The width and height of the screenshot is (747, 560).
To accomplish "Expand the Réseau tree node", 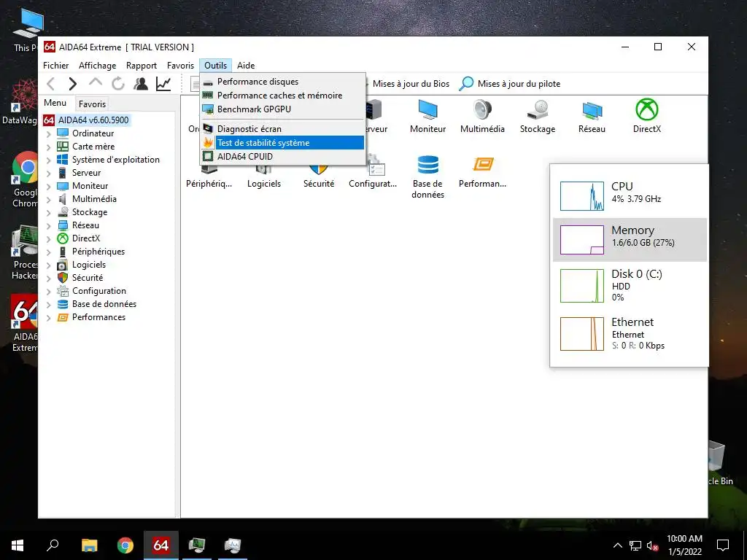I will click(x=49, y=226).
